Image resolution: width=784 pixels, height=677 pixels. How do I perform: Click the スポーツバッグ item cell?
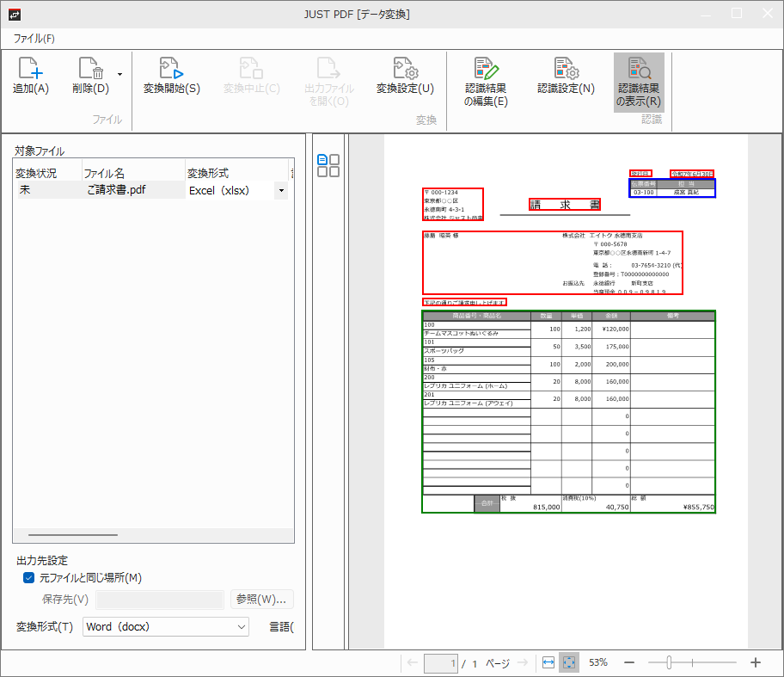pos(476,351)
